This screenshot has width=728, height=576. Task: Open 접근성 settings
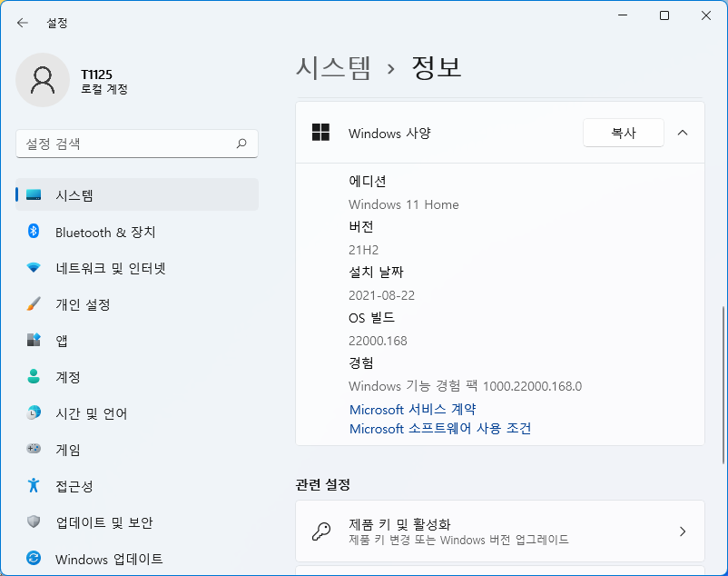[x=137, y=486]
